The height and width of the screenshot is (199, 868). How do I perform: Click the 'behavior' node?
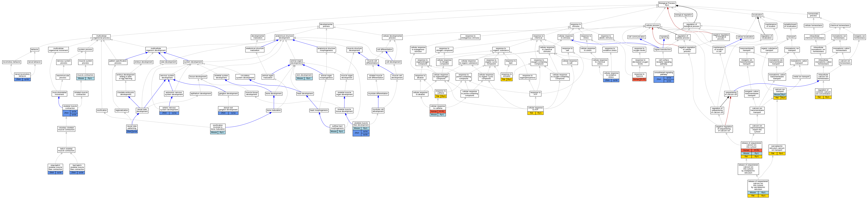(35, 49)
